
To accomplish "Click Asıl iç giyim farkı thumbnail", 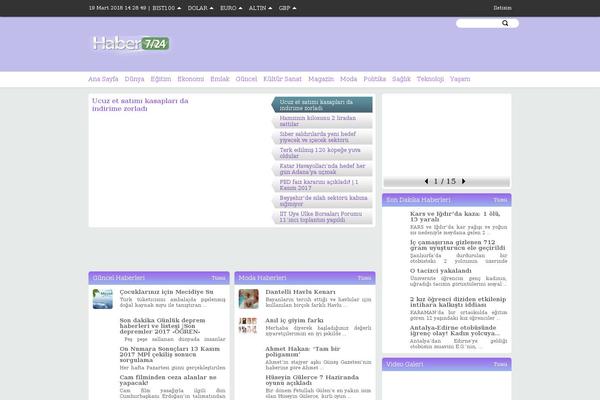I will (x=248, y=325).
